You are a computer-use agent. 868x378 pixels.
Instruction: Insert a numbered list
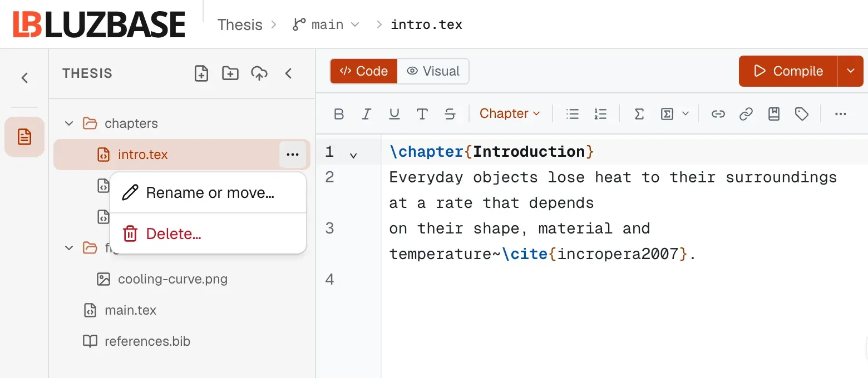click(600, 114)
